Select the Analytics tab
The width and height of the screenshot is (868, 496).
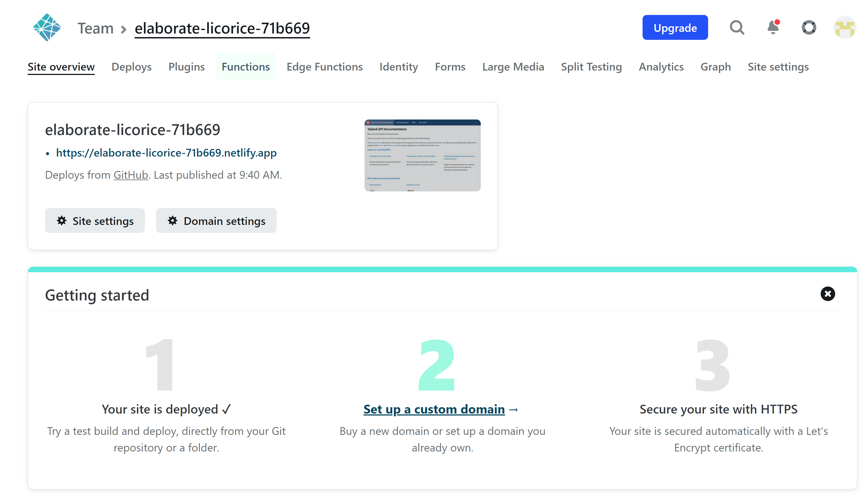(x=661, y=66)
